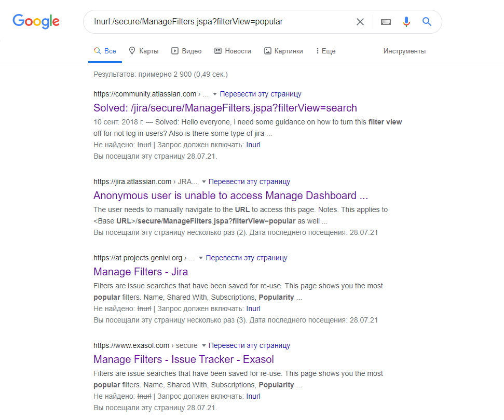Image resolution: width=504 pixels, height=420 pixels.
Task: Click the Google logo
Action: tap(36, 21)
